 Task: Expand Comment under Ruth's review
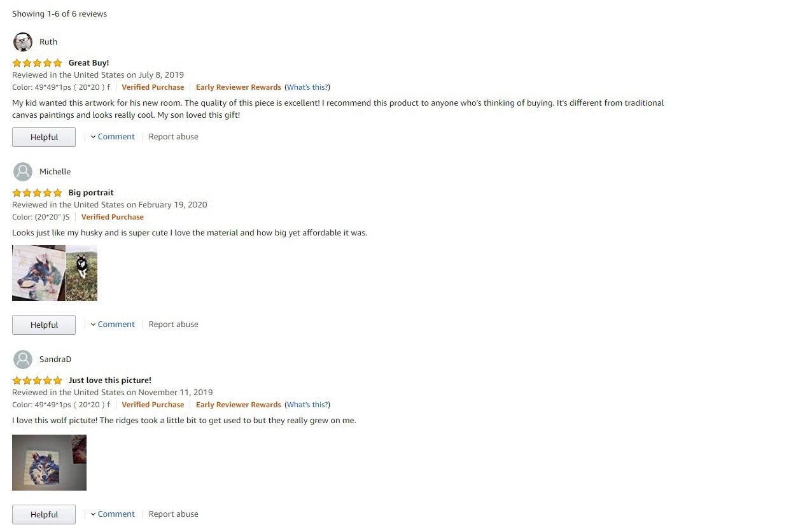pos(113,137)
